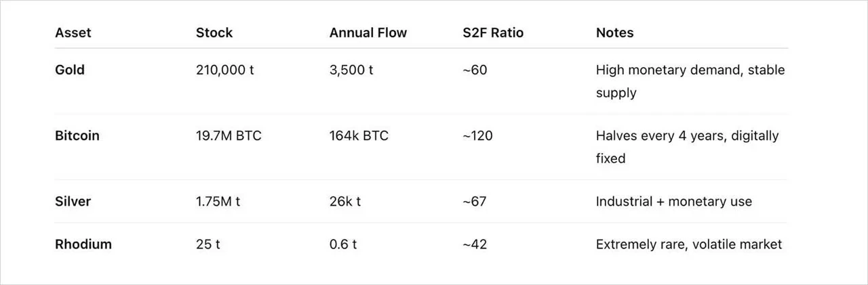This screenshot has width=868, height=285.
Task: Click the S2F Ratio column header
Action: [x=493, y=32]
